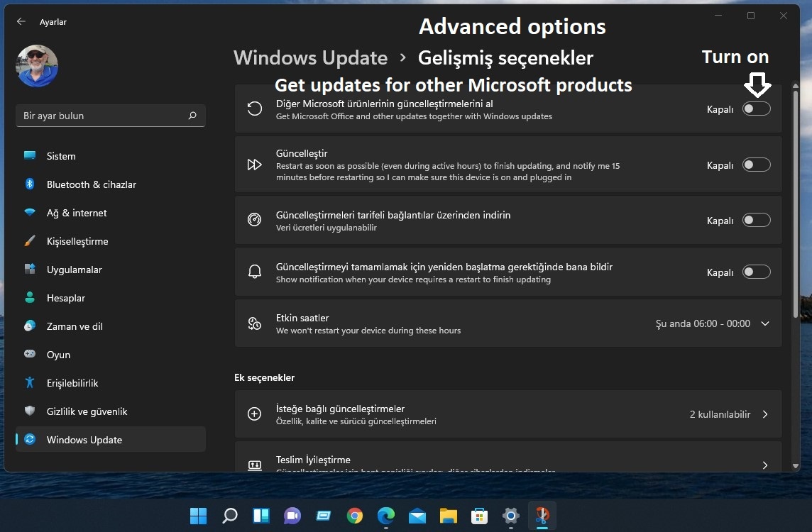Click the shield icon for Gizlilik ve güvenlik

point(30,411)
